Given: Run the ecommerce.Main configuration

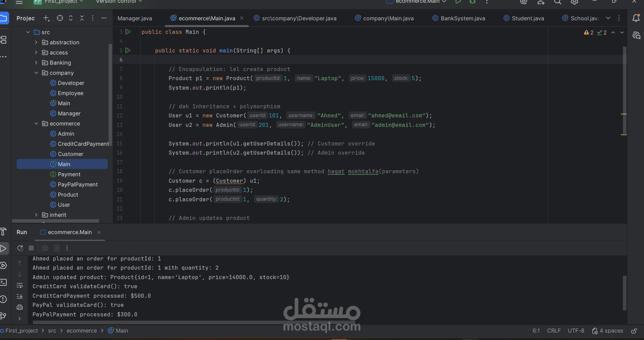Looking at the screenshot, I should coord(458,2).
